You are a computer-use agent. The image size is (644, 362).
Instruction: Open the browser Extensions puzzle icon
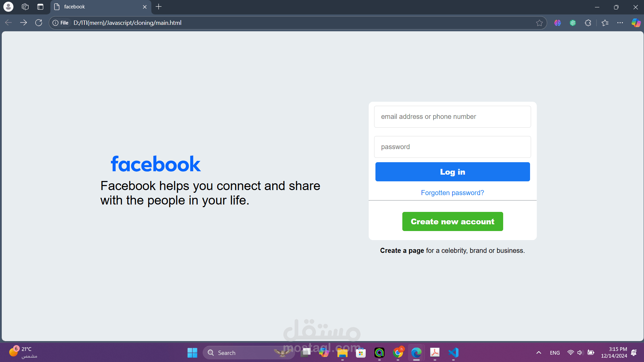tap(588, 23)
